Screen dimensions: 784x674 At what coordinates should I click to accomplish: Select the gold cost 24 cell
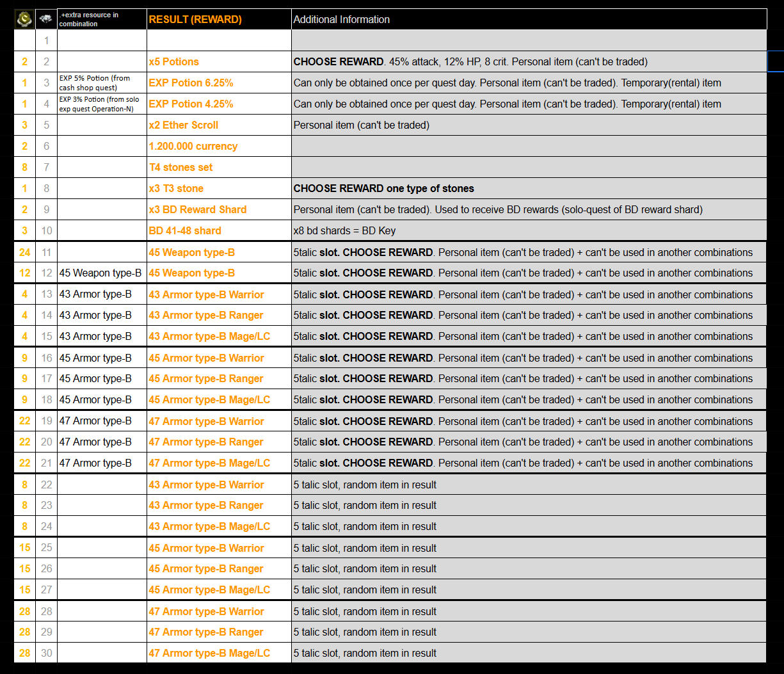pyautogui.click(x=24, y=252)
